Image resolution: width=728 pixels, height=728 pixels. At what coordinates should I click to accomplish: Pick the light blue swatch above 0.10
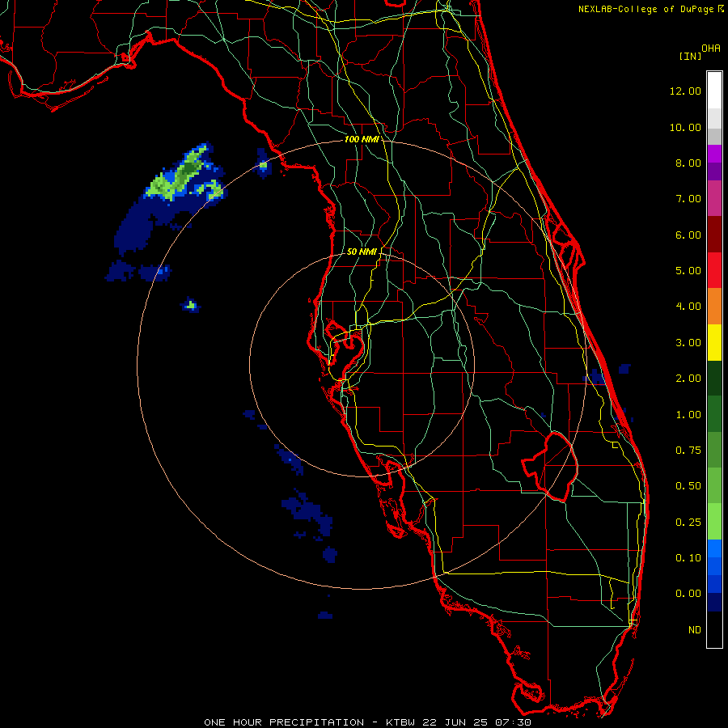point(714,548)
